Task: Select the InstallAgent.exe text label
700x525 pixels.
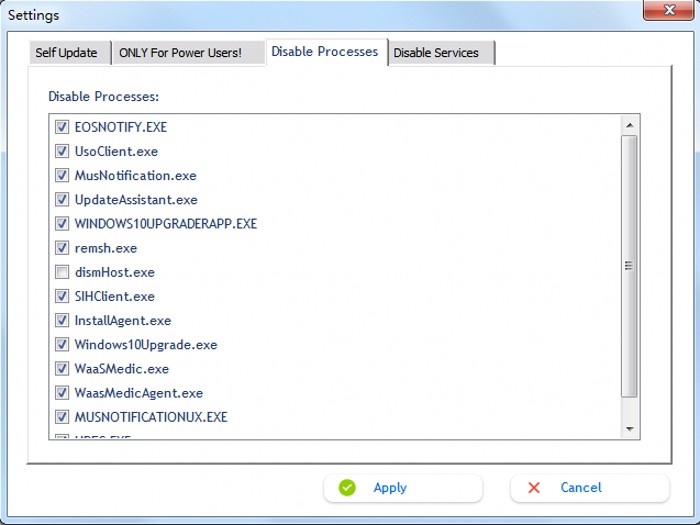Action: pos(123,320)
